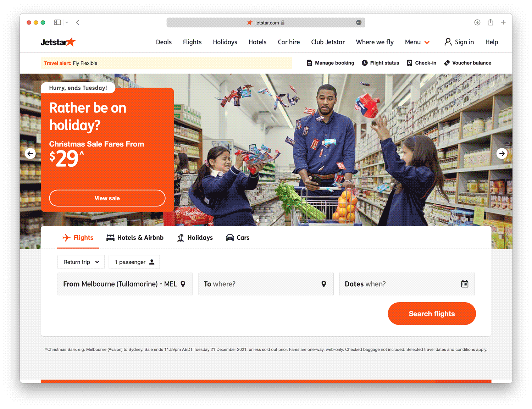The width and height of the screenshot is (532, 409).
Task: Open a new tab with plus icon
Action: (x=503, y=22)
